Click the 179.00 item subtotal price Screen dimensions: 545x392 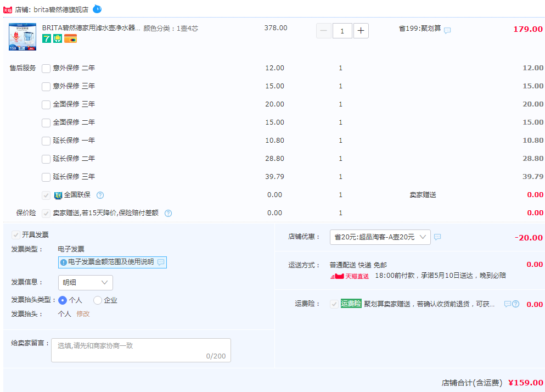point(528,29)
